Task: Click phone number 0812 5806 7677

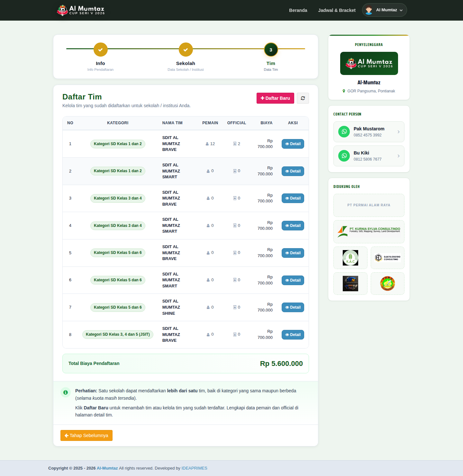Action: (x=368, y=159)
